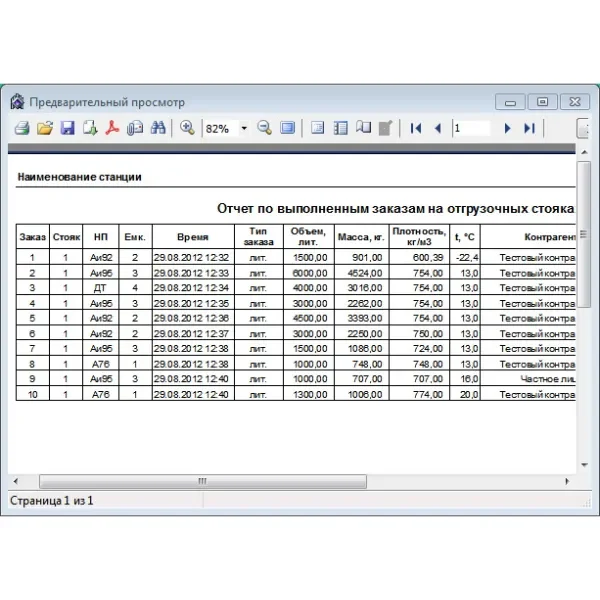This screenshot has width=600, height=600.
Task: Zoom in with the magnifier plus icon
Action: 187,128
